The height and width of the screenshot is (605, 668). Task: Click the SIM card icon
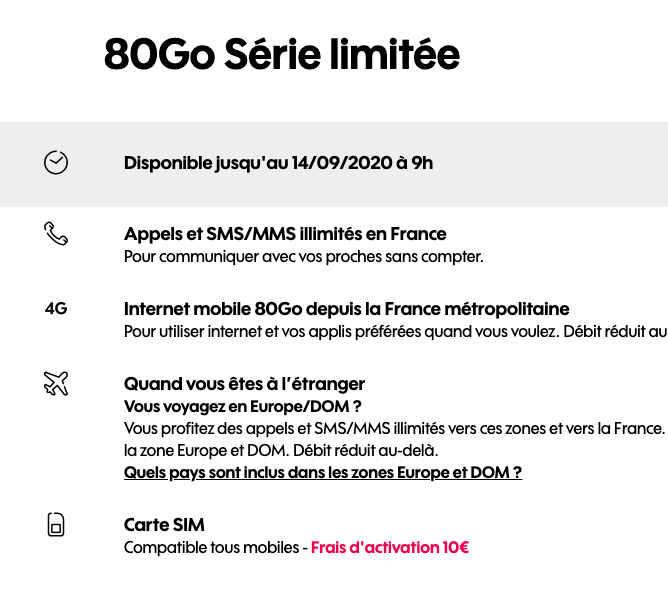[56, 524]
